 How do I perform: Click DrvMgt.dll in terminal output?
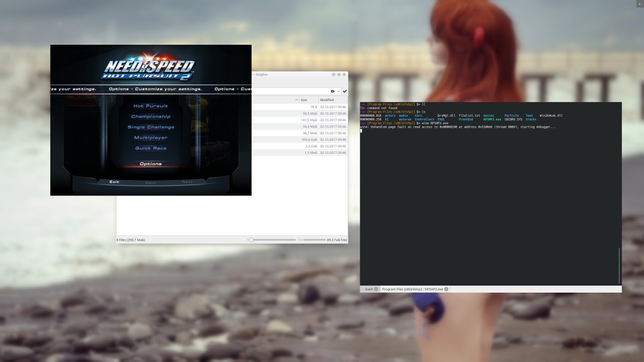446,116
